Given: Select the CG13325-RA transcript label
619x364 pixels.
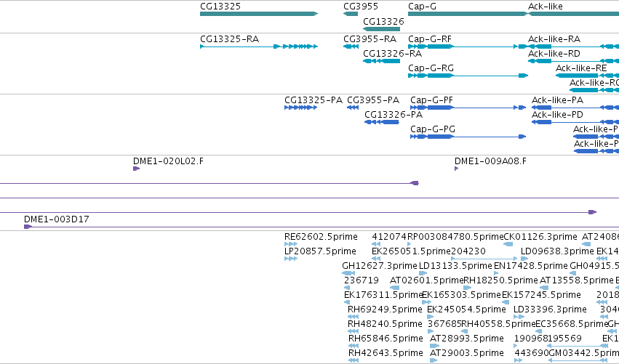Looking at the screenshot, I should (229, 39).
